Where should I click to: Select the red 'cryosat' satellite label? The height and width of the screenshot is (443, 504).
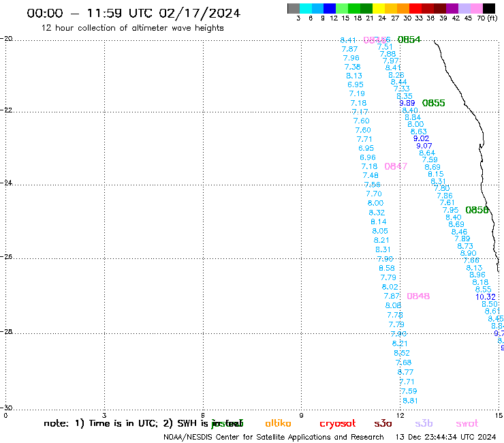338,424
